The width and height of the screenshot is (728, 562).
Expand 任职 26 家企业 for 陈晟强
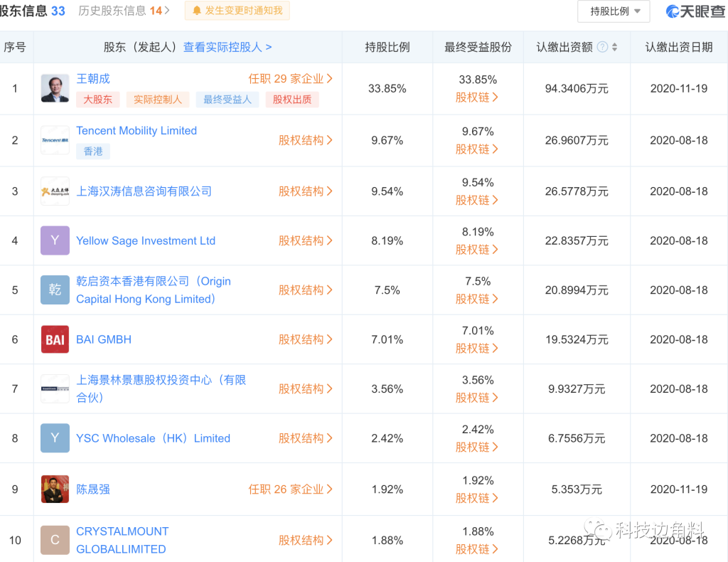291,489
